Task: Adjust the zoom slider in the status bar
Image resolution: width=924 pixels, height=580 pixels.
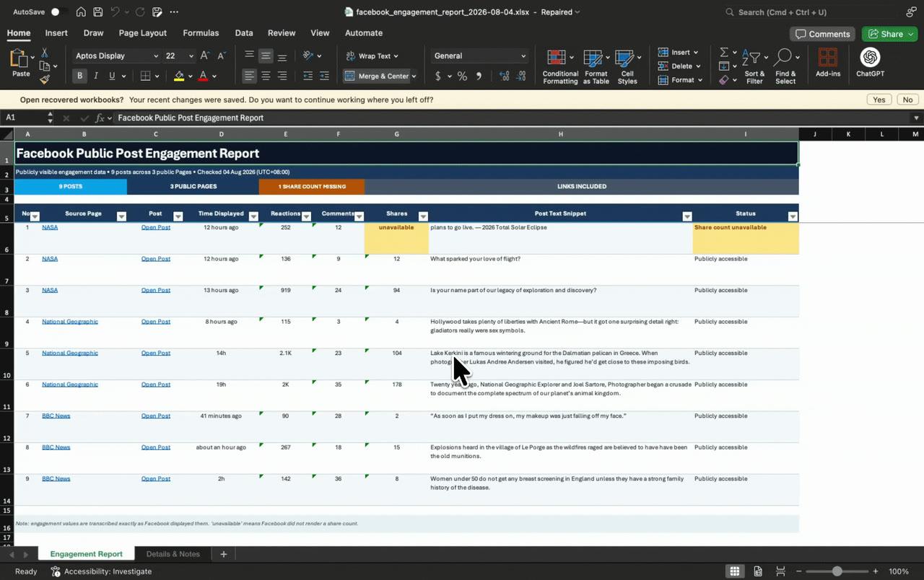Action: [837, 571]
